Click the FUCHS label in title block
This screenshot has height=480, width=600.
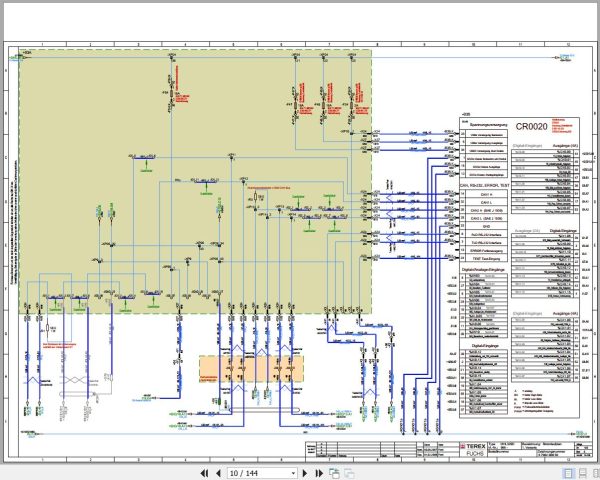click(x=475, y=453)
